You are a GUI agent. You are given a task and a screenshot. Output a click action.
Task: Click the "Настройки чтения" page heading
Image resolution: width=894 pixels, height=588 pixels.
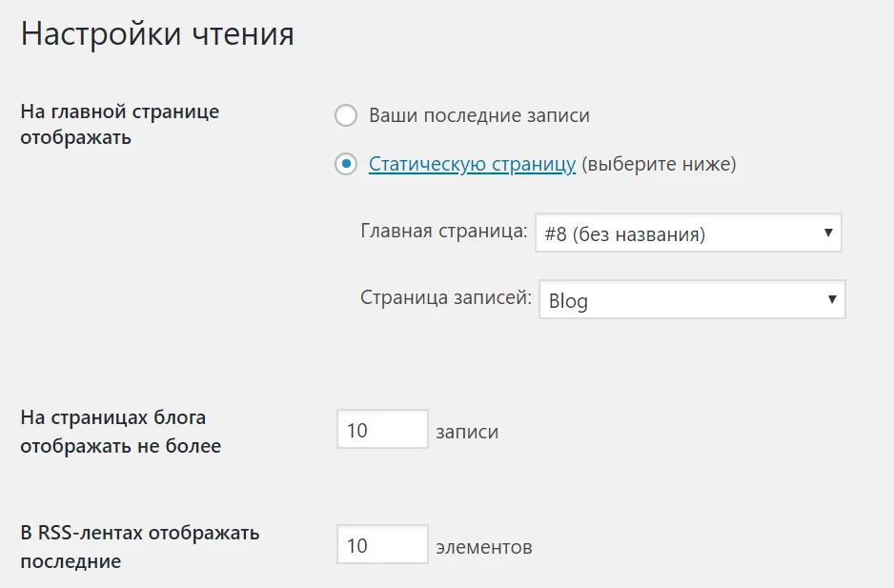157,34
